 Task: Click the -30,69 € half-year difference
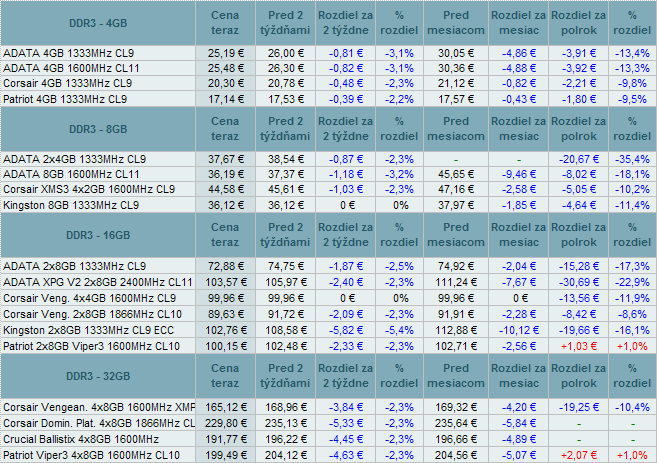click(579, 282)
